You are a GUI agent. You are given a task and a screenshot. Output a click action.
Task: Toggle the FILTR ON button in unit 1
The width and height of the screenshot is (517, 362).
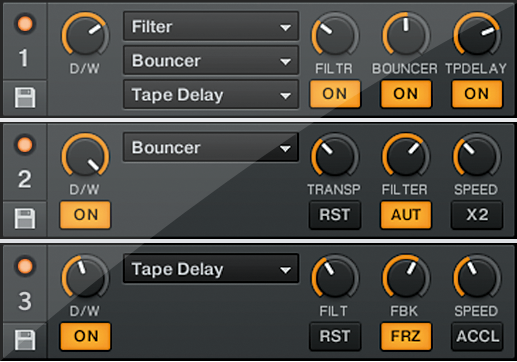tap(335, 94)
